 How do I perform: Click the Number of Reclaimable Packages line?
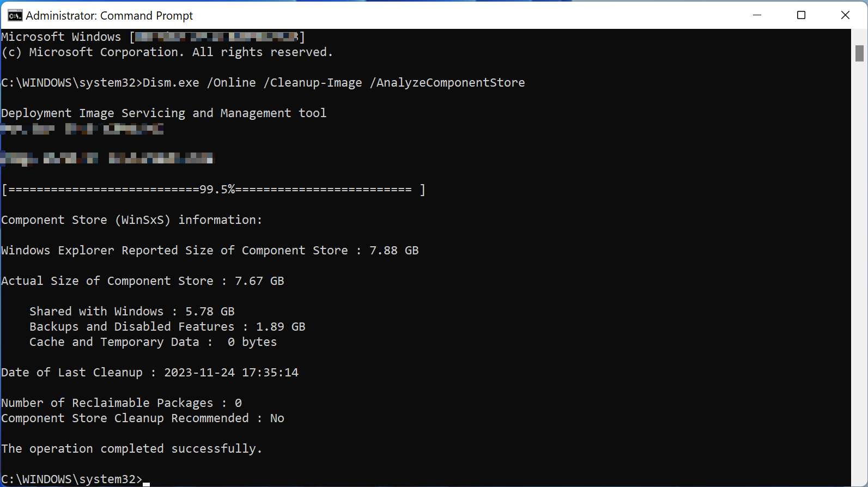(120, 403)
